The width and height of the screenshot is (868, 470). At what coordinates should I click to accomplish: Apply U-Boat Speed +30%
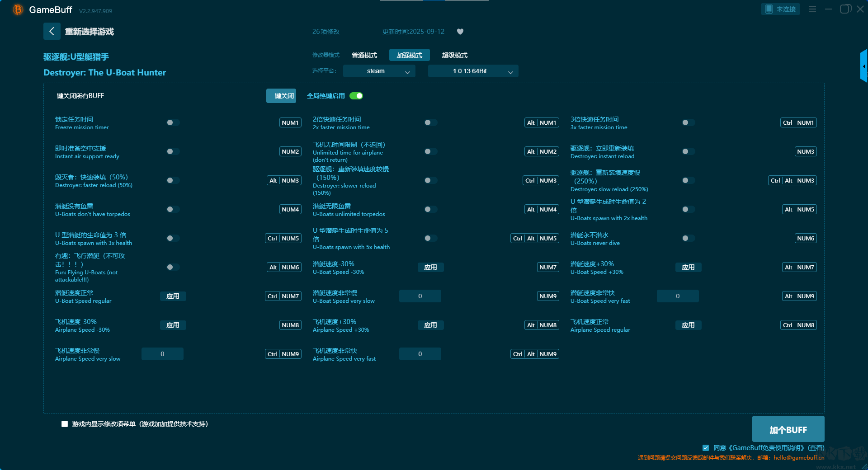688,267
